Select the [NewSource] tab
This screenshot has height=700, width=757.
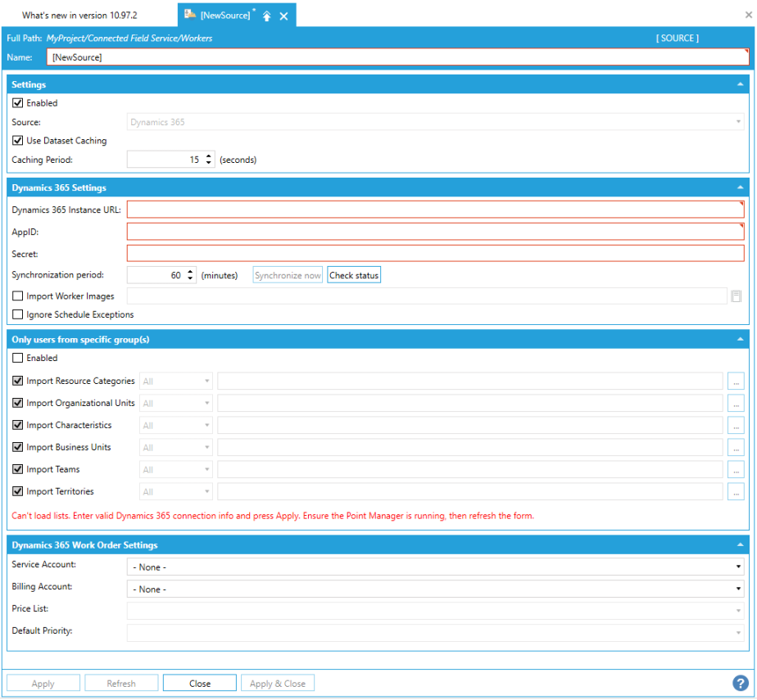(x=224, y=16)
